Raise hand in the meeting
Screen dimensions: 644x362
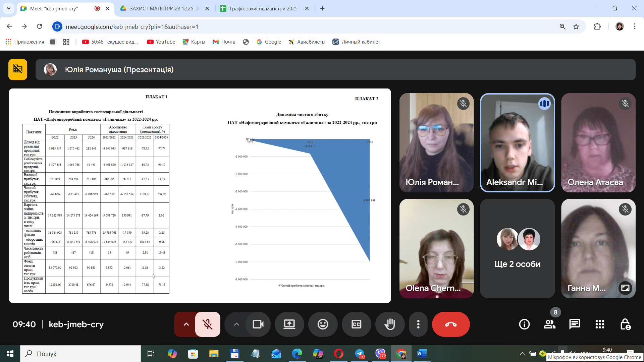(390, 324)
